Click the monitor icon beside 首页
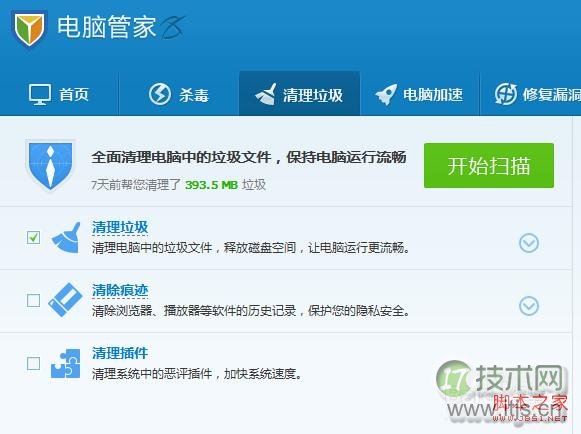 pos(40,94)
